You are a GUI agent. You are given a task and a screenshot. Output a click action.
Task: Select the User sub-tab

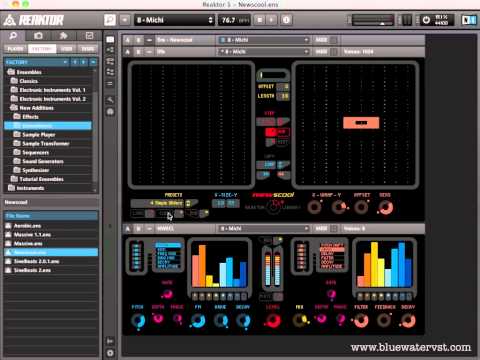click(66, 49)
